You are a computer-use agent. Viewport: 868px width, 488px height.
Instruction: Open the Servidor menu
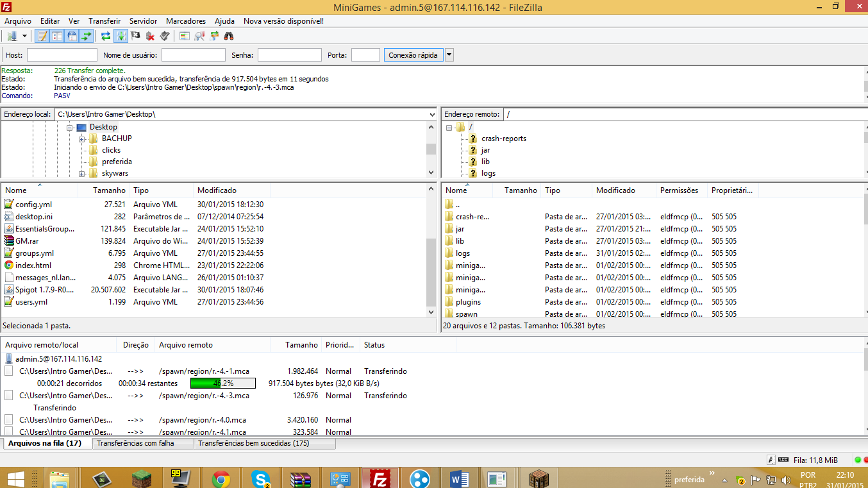[143, 21]
